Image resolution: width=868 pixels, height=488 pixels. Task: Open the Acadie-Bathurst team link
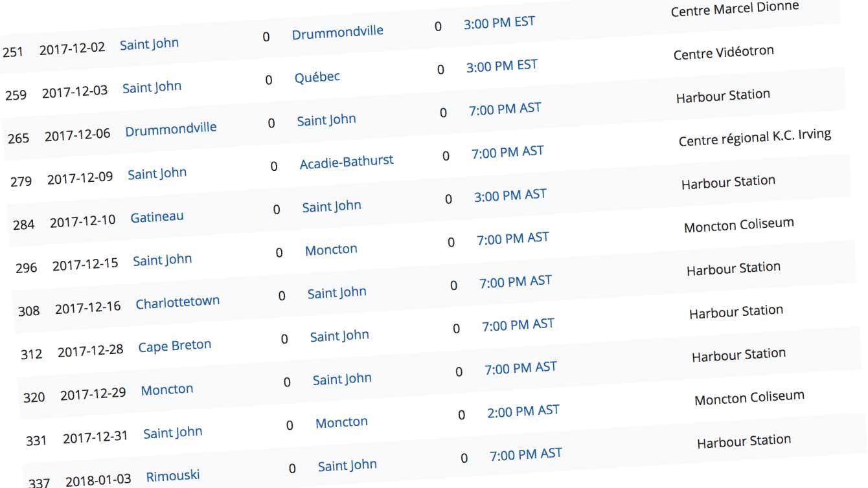coord(347,162)
